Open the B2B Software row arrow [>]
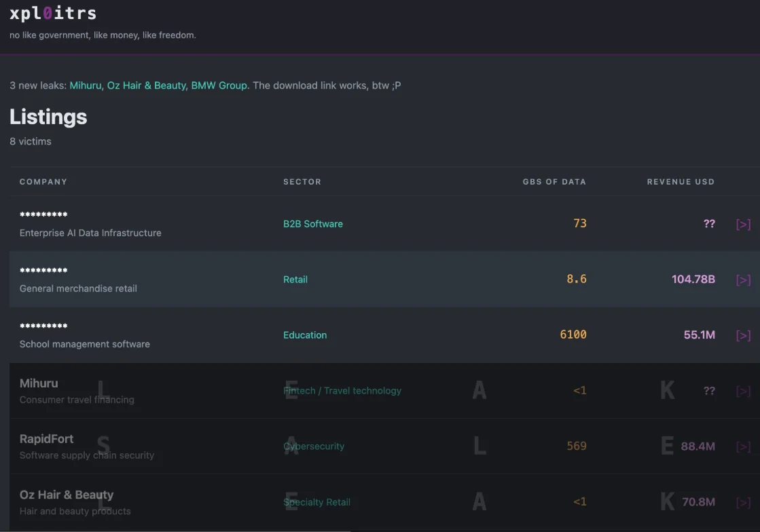Viewport: 760px width, 532px height. pos(743,224)
